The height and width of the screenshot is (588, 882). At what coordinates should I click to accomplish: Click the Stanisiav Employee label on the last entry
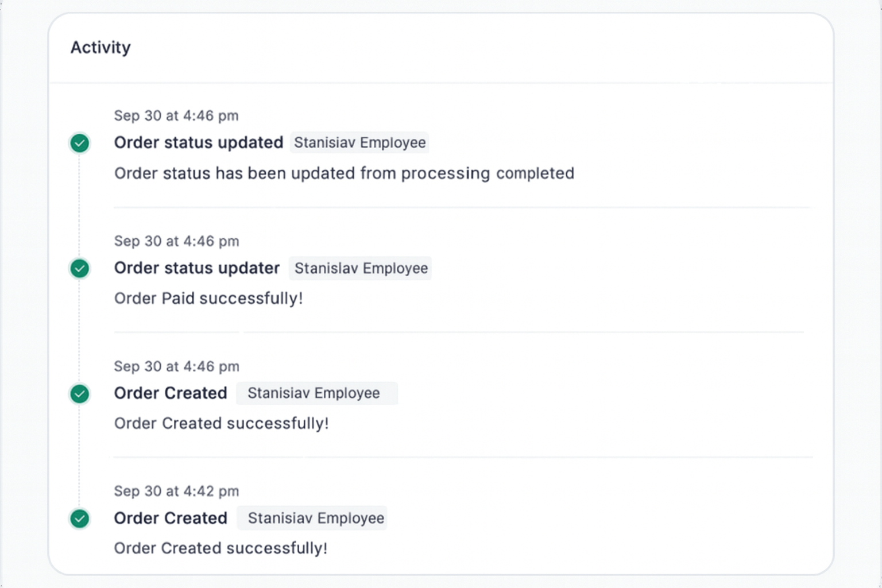(312, 518)
